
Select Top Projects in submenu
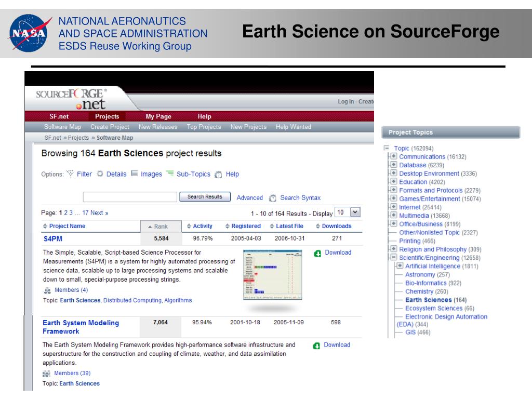tap(204, 127)
